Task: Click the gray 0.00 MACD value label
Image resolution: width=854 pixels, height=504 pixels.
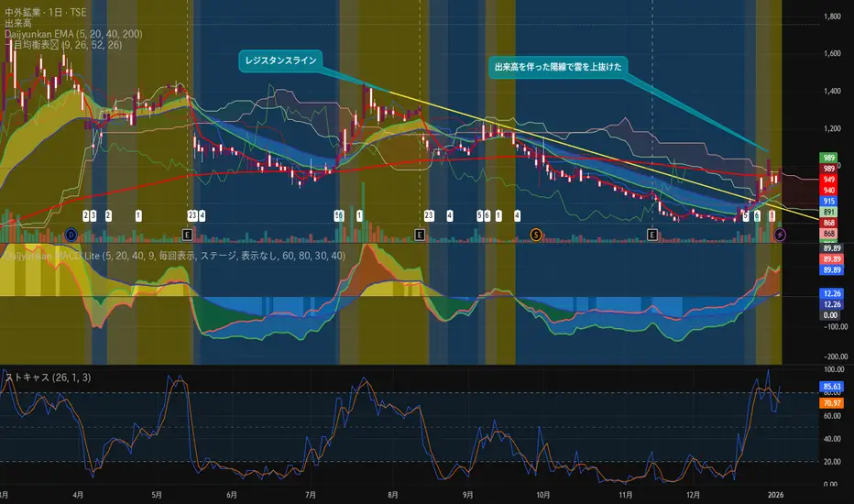Action: [830, 315]
